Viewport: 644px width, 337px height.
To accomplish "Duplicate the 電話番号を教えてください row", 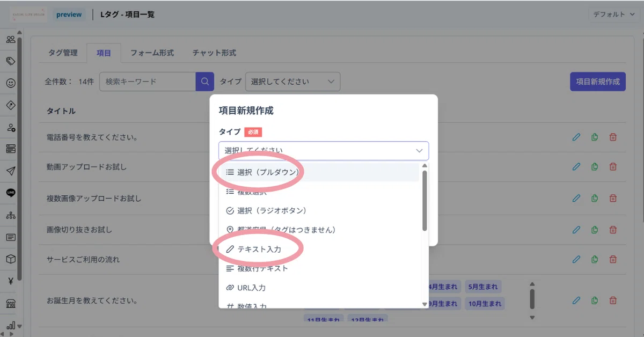I will click(x=595, y=137).
